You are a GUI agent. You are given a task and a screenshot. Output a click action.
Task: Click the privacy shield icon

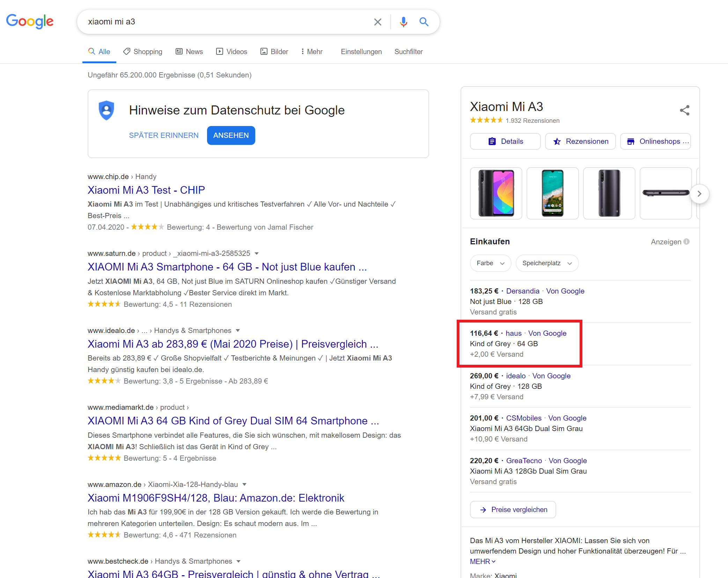click(106, 110)
